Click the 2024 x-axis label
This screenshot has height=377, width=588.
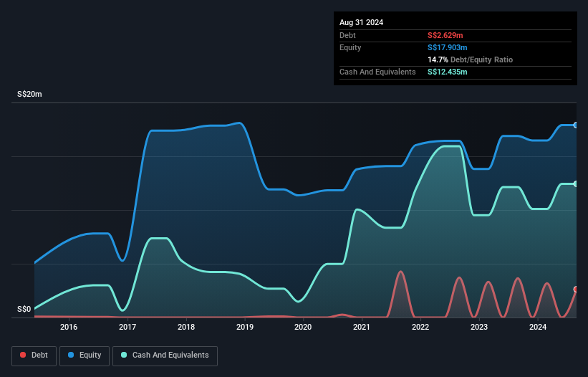pos(538,327)
